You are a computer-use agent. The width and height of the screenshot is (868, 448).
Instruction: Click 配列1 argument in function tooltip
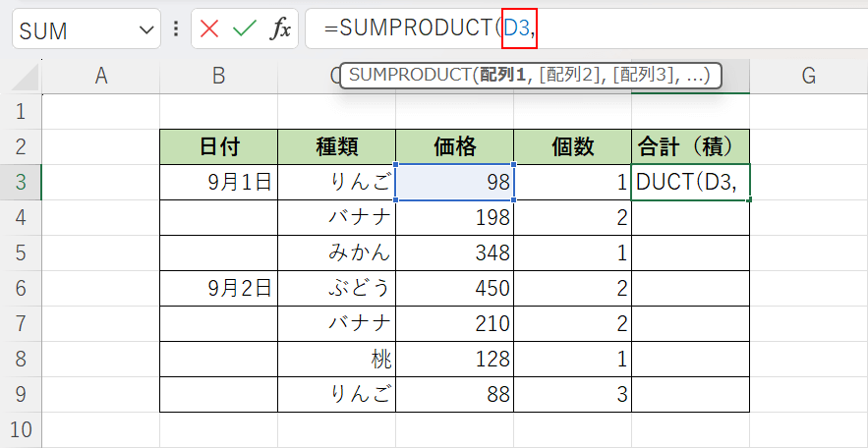click(501, 76)
